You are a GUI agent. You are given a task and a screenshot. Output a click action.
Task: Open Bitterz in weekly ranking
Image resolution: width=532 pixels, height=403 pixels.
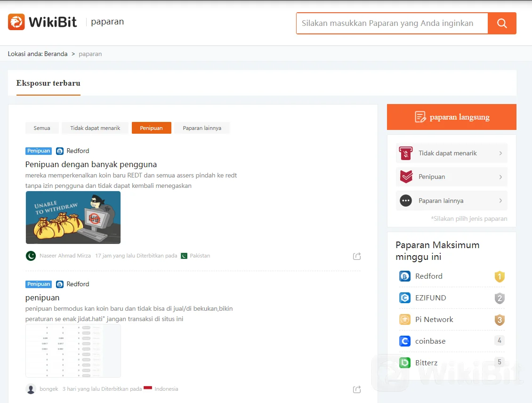tap(426, 363)
